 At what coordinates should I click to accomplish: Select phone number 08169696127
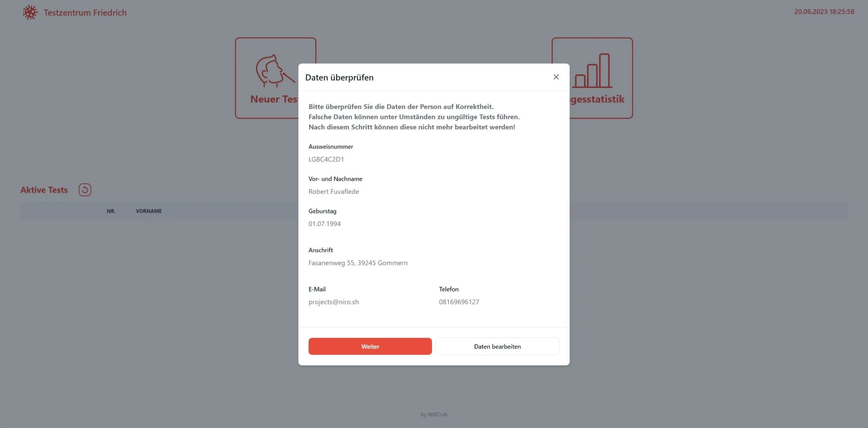coord(459,302)
